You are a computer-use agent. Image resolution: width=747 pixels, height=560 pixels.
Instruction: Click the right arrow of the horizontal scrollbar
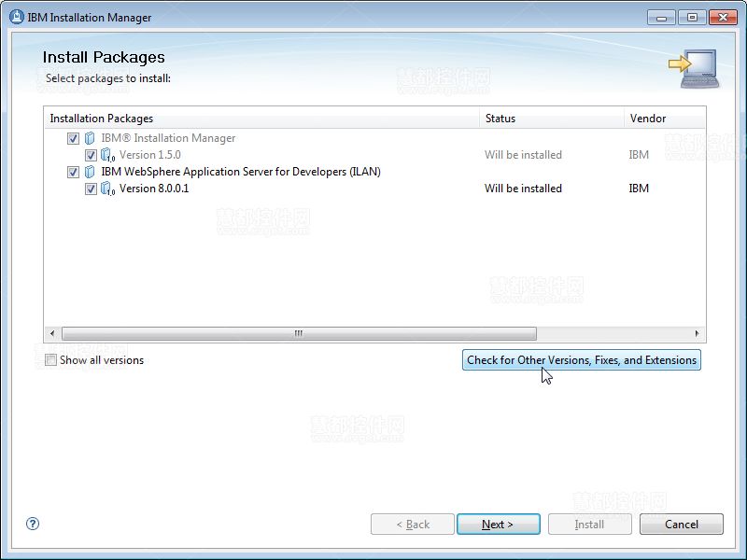click(697, 333)
